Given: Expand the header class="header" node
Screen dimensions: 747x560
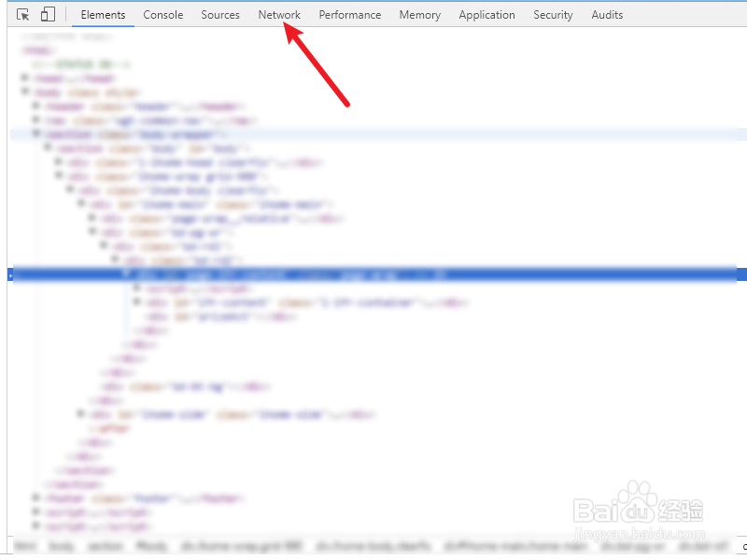Looking at the screenshot, I should coord(36,105).
